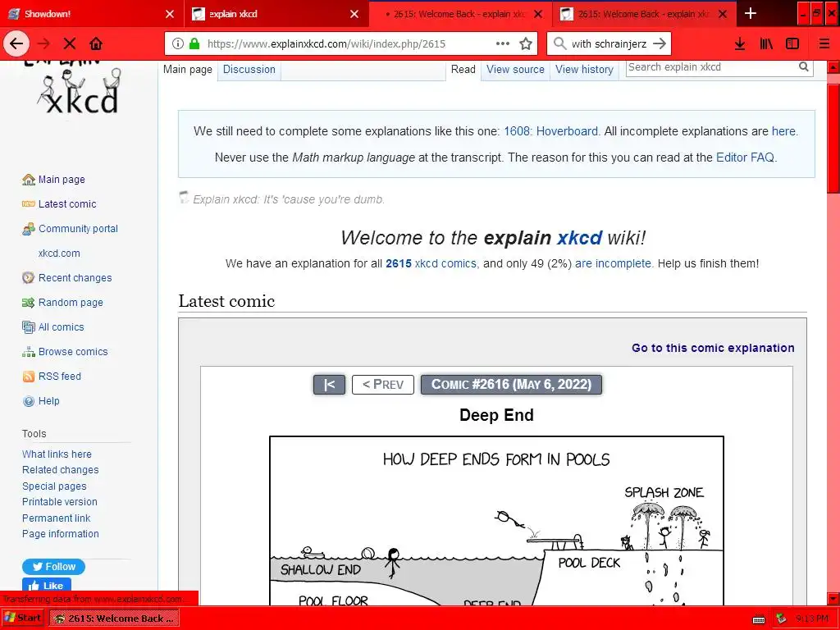Click the search bar magnifier icon
The width and height of the screenshot is (840, 630).
tap(559, 44)
